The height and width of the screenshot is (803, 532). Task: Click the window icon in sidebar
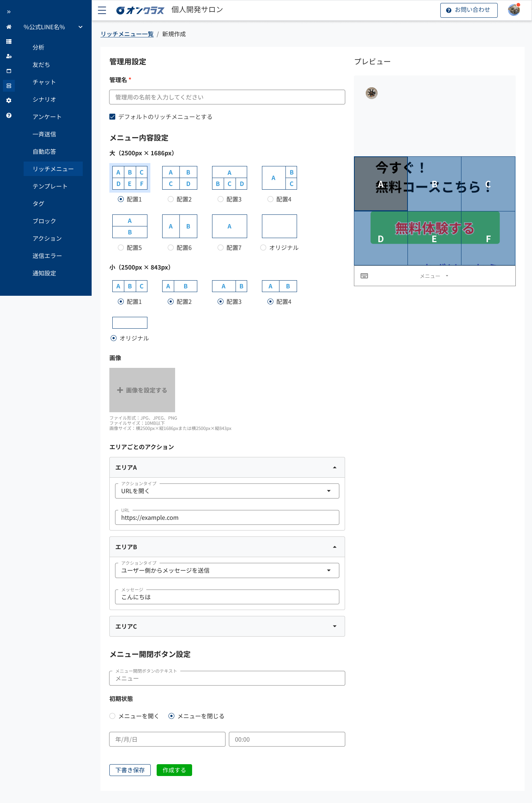[9, 71]
